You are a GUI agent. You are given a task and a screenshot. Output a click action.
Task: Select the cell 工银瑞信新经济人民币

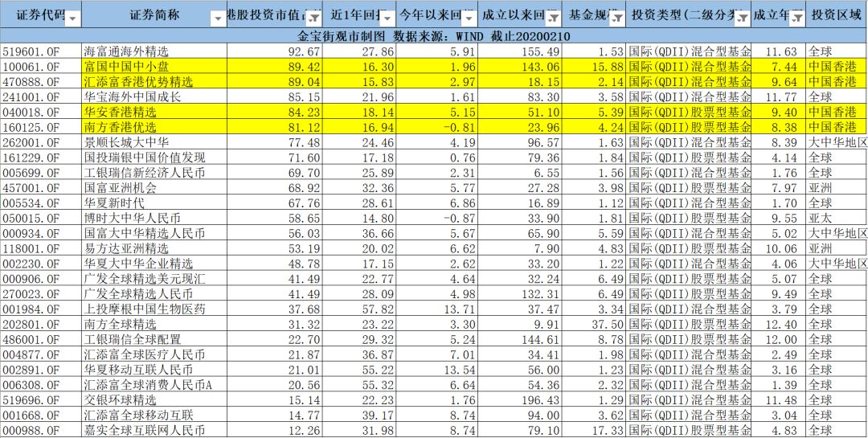pyautogui.click(x=154, y=172)
